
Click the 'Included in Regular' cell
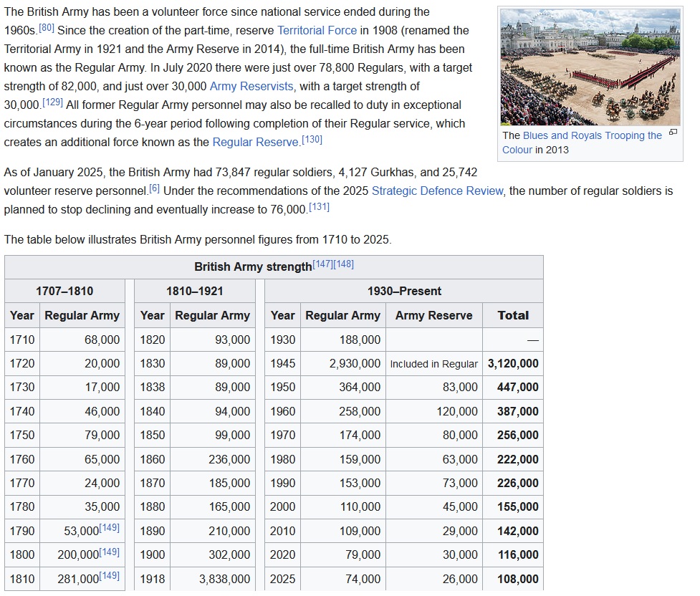pyautogui.click(x=434, y=364)
